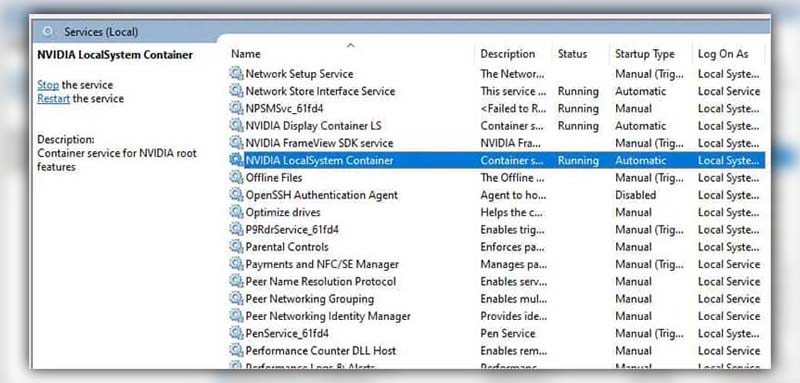Click gear icon beside Offline Files

pyautogui.click(x=236, y=178)
